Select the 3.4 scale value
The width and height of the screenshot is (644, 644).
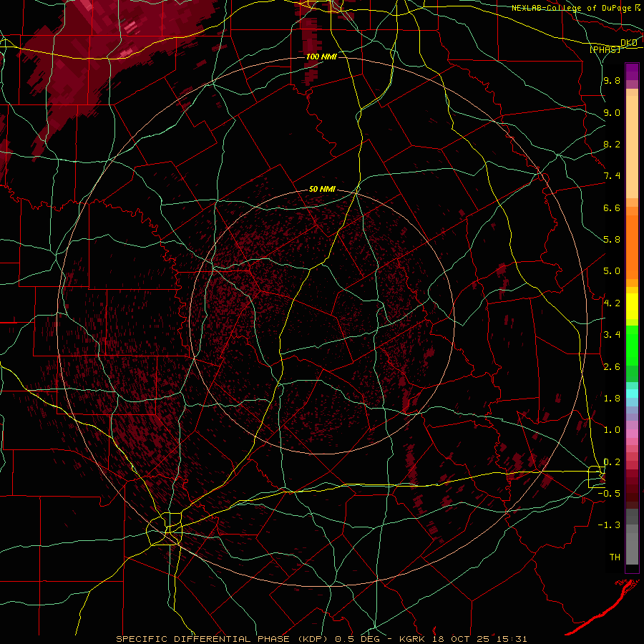coord(612,335)
